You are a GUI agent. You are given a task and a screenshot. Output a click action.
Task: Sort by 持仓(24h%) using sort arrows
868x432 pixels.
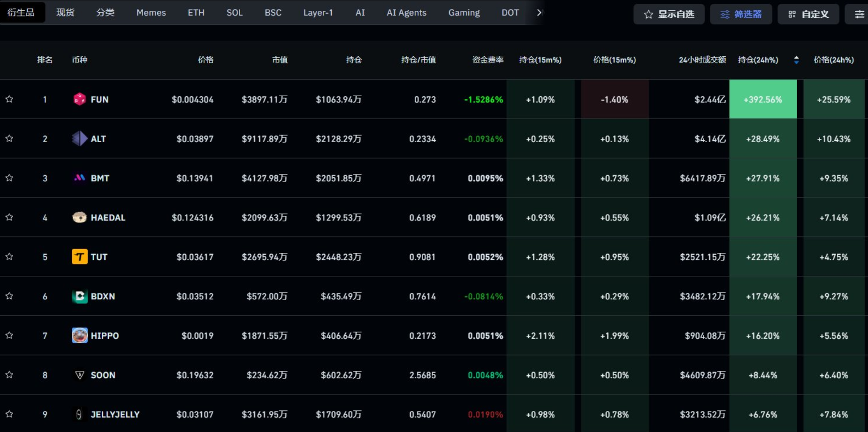click(x=796, y=60)
